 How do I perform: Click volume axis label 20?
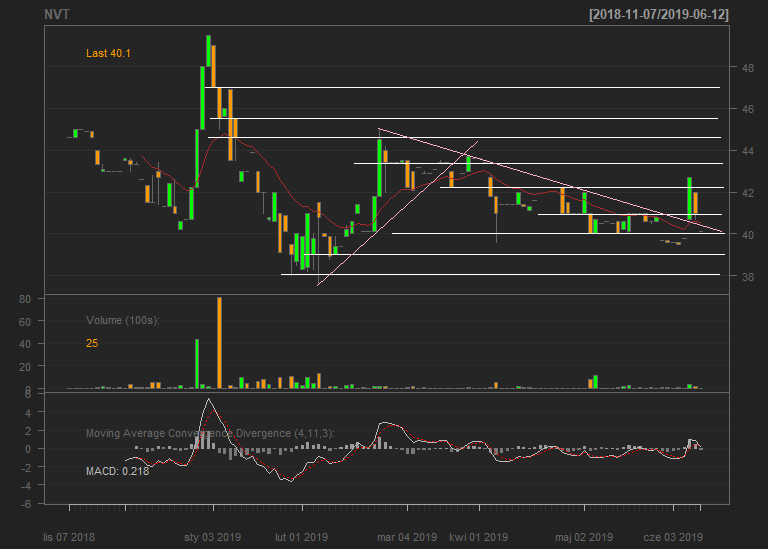point(25,367)
